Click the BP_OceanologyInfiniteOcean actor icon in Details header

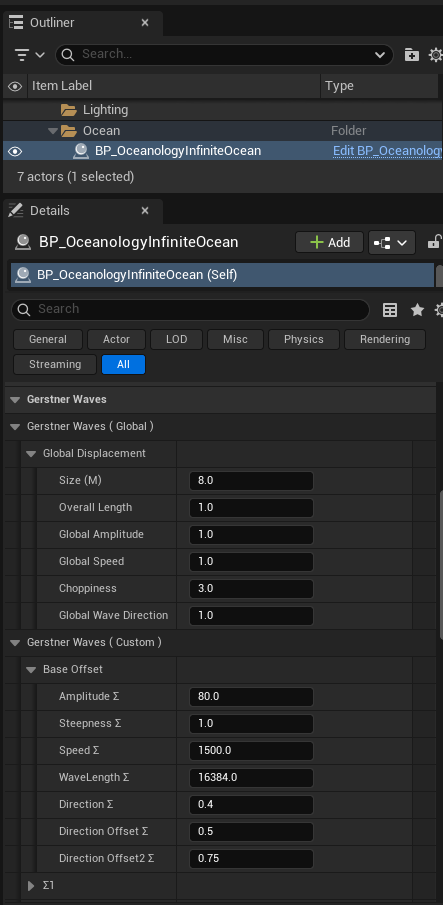(x=23, y=242)
